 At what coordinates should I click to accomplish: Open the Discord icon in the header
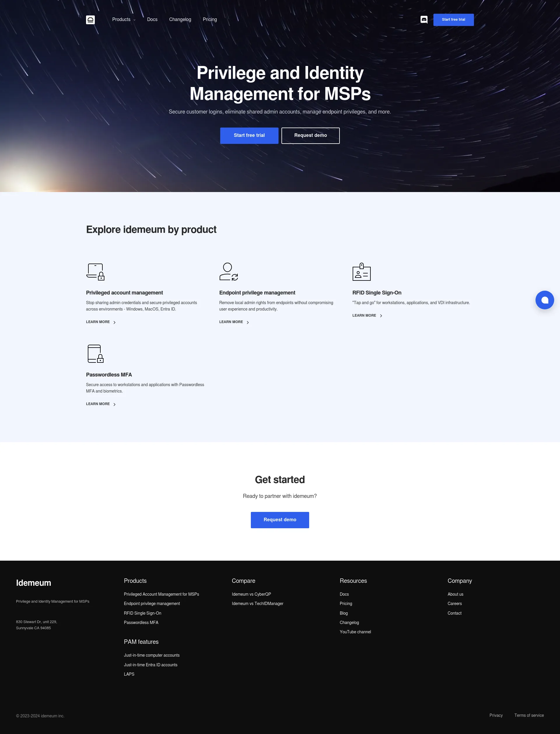(x=424, y=20)
